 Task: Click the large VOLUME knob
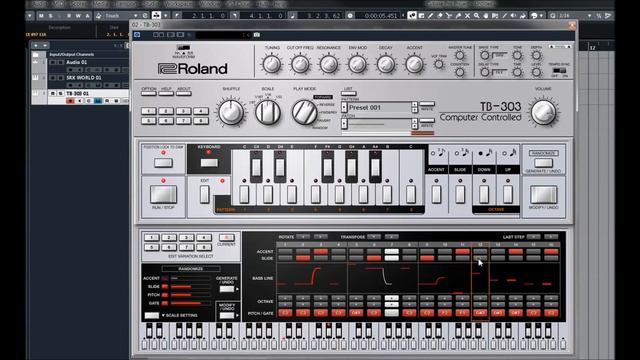(x=543, y=112)
